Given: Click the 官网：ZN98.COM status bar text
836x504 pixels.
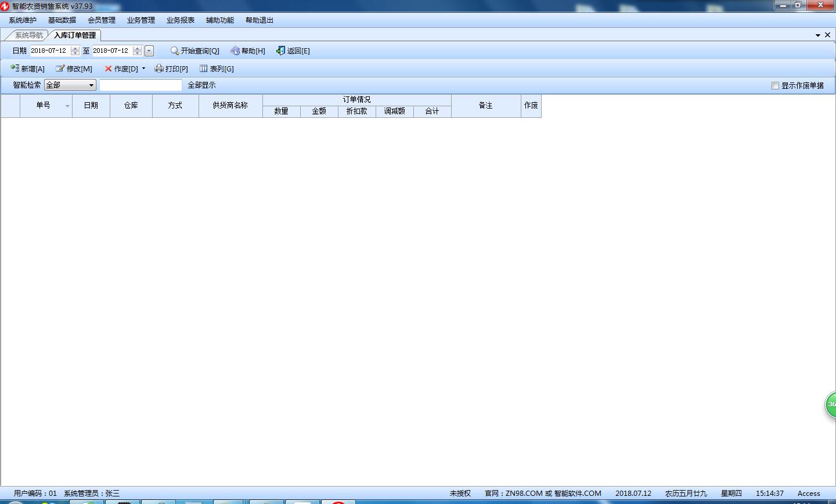Looking at the screenshot, I should pyautogui.click(x=543, y=494).
